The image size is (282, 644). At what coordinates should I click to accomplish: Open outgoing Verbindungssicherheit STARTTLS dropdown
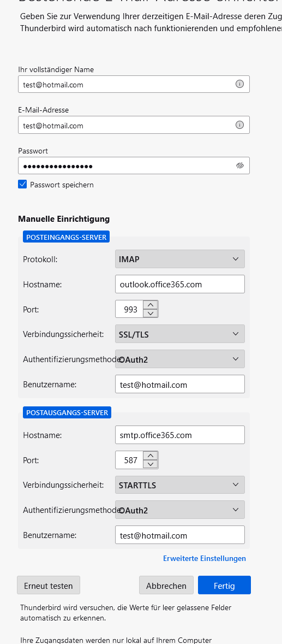pos(180,485)
